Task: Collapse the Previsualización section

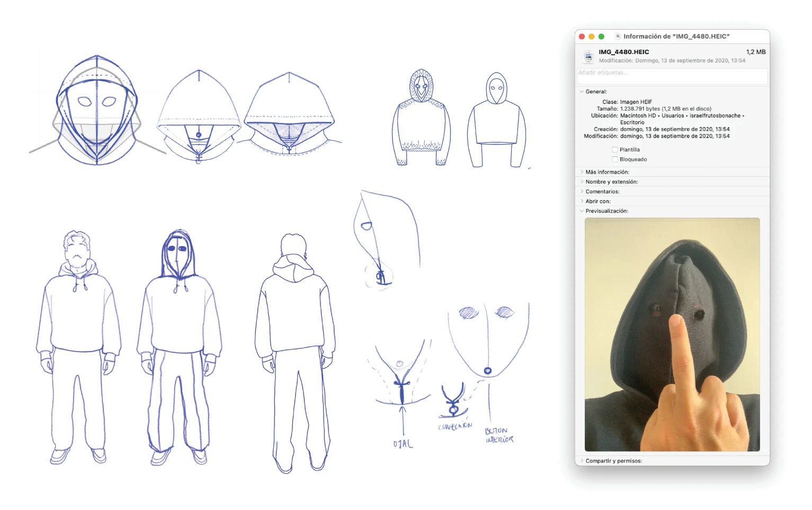Action: [582, 211]
